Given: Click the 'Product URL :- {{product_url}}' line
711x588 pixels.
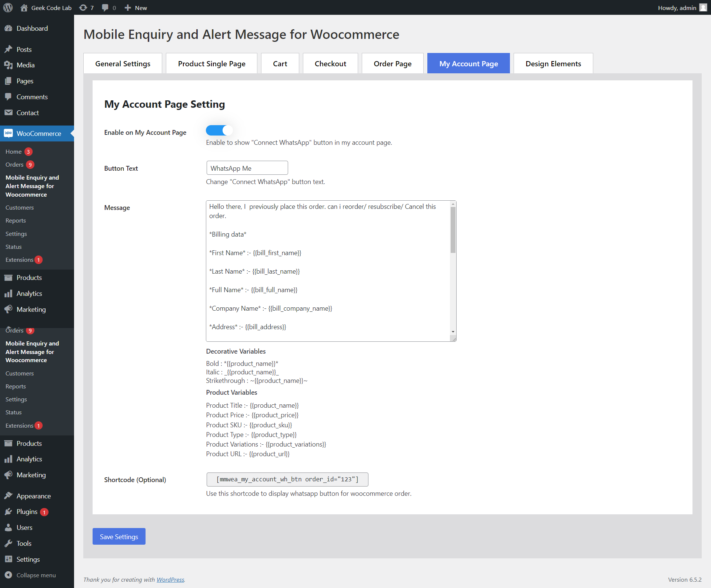Looking at the screenshot, I should [248, 454].
